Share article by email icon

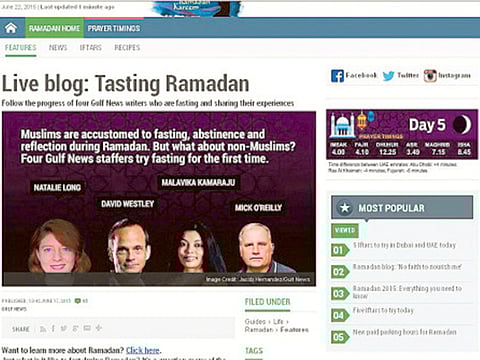[x=87, y=328]
